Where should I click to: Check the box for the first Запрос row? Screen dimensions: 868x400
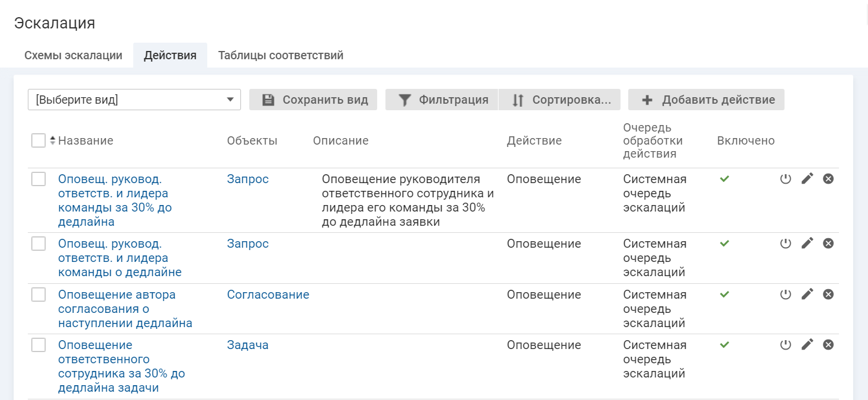(x=38, y=179)
